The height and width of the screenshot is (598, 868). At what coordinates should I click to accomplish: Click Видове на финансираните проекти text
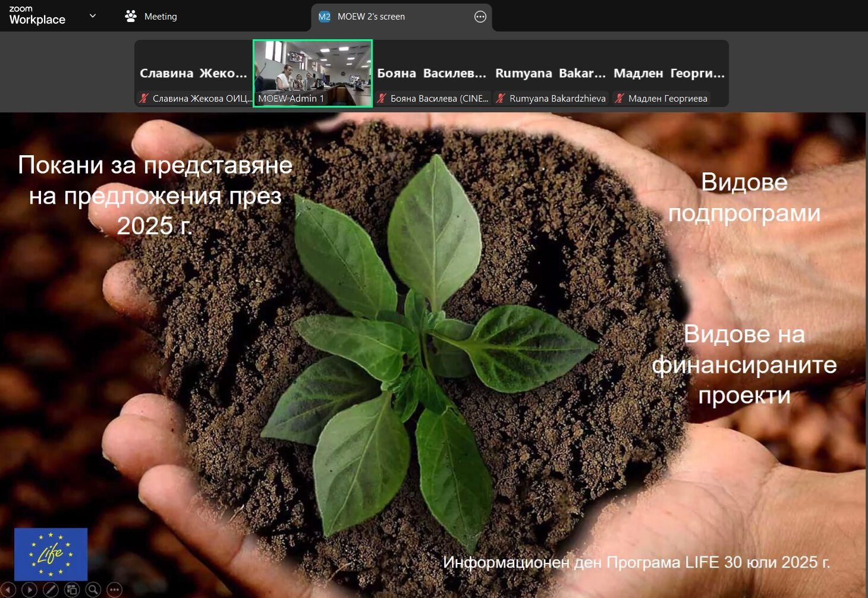tap(744, 364)
